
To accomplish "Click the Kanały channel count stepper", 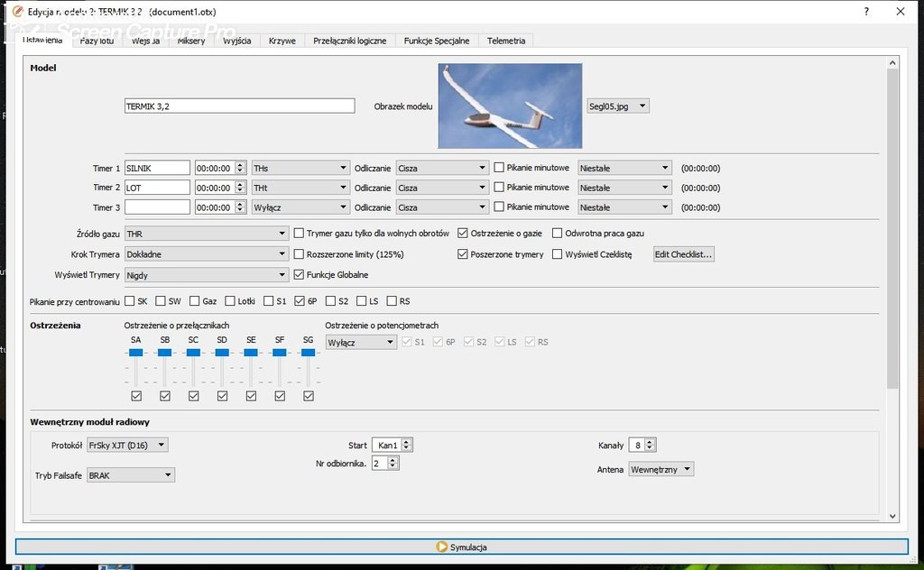I will coord(642,446).
